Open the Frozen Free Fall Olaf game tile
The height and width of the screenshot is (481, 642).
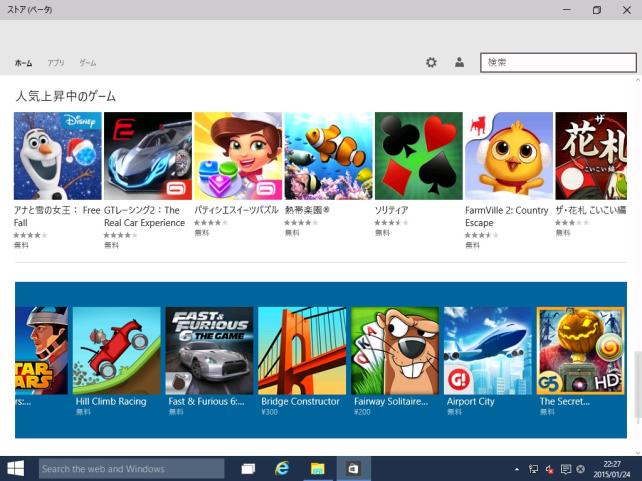point(58,156)
